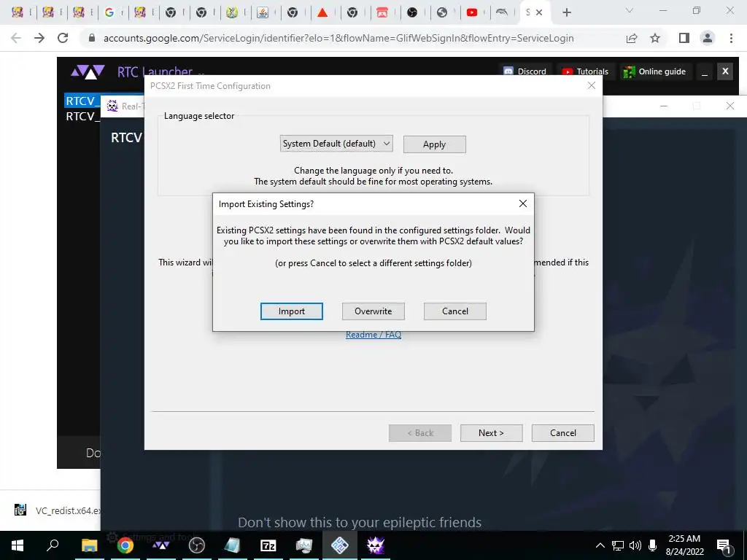Bookmark this page with the star
The image size is (747, 560).
(655, 38)
